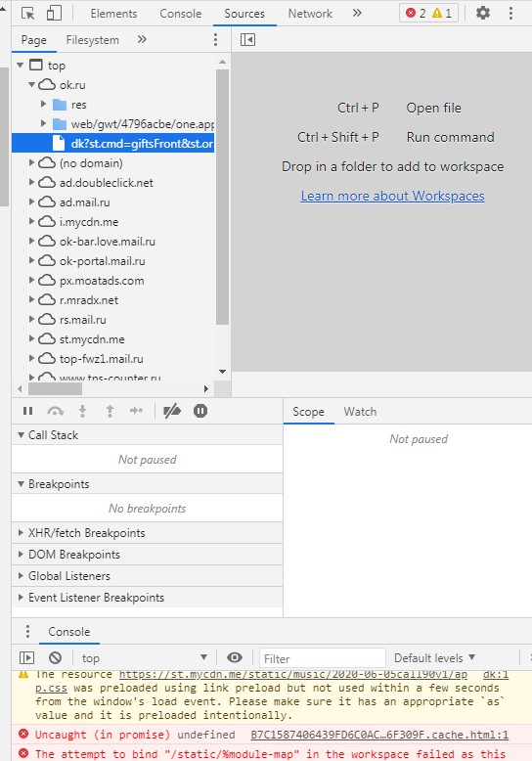Hide the navigator sidebar panel icon

pos(247,40)
